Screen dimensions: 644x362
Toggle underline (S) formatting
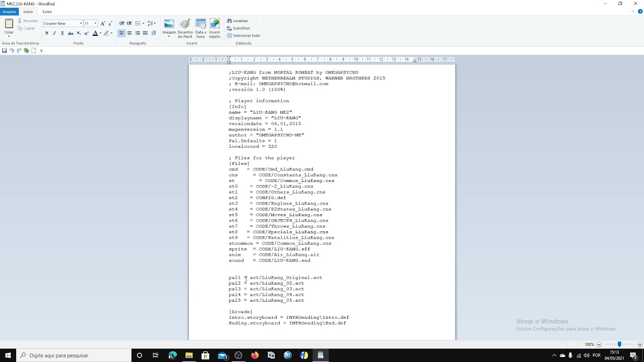62,33
